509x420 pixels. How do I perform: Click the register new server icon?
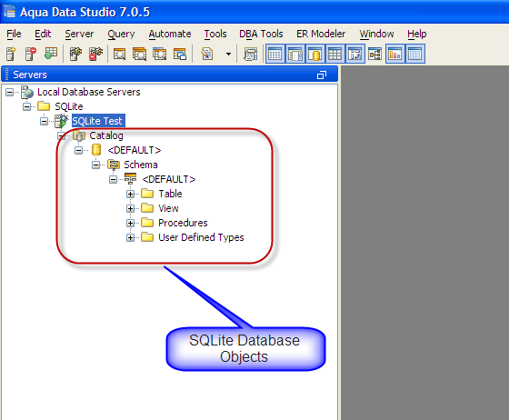pos(11,54)
